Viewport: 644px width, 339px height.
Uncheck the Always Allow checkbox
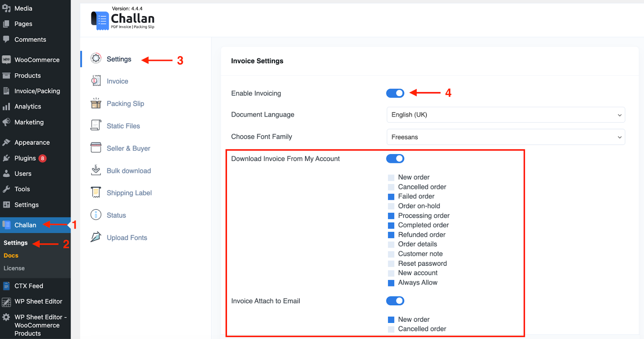point(391,283)
